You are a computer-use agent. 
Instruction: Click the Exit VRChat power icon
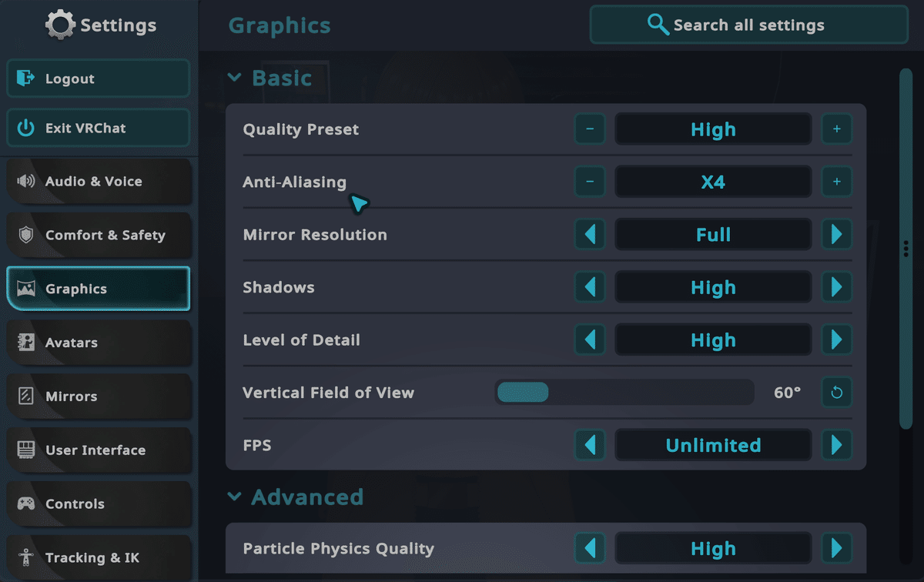click(x=25, y=128)
